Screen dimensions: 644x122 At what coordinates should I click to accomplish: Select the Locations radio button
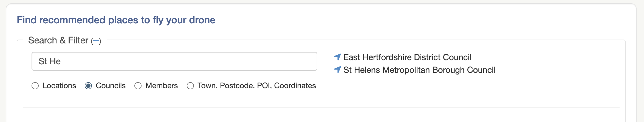(35, 86)
